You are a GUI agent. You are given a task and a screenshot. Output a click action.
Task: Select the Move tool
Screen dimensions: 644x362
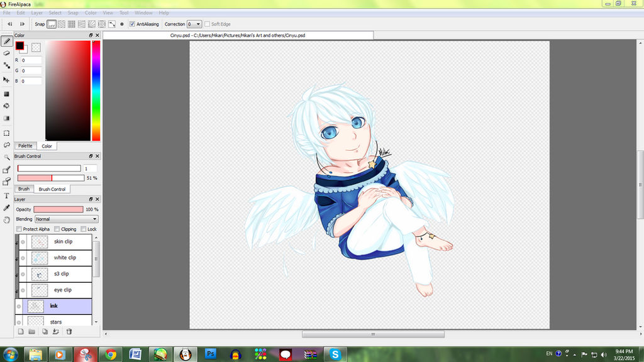coord(6,80)
